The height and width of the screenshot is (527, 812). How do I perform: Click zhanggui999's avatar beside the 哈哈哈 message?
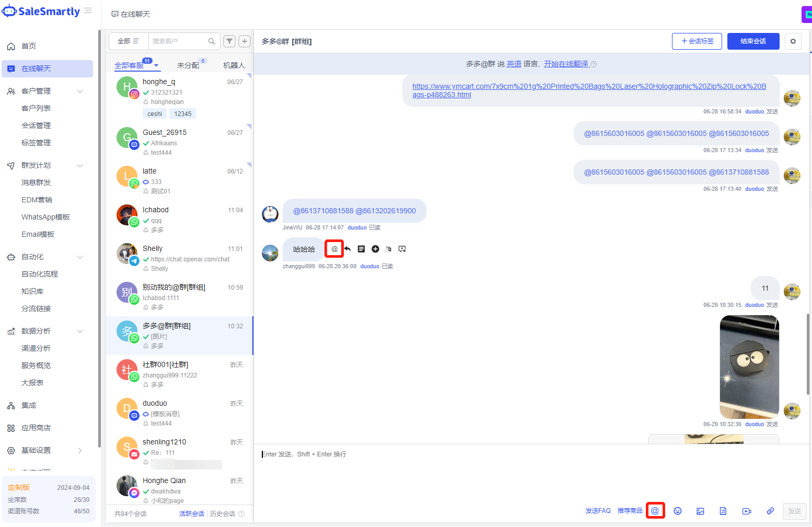pos(270,253)
